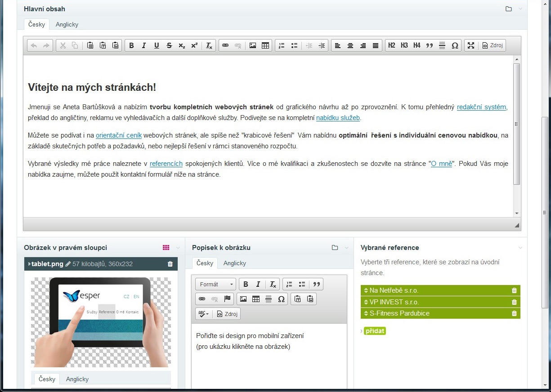The image size is (551, 392).
Task: Toggle bold formatting in main editor toolbar
Action: [131, 45]
